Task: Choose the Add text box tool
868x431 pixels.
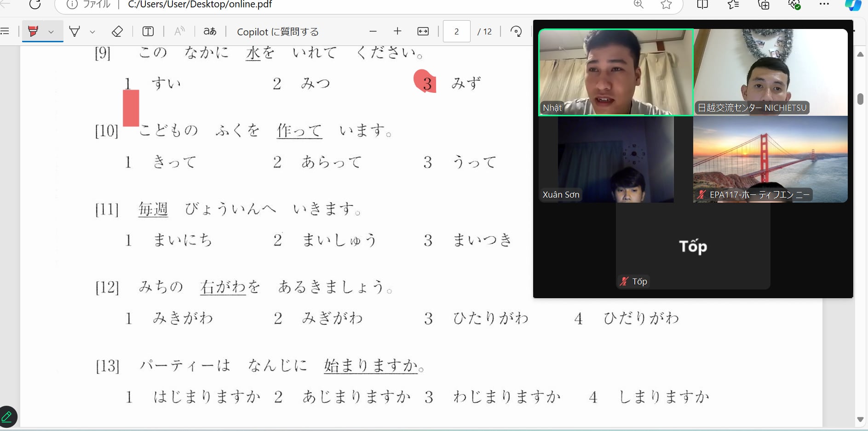Action: point(148,31)
